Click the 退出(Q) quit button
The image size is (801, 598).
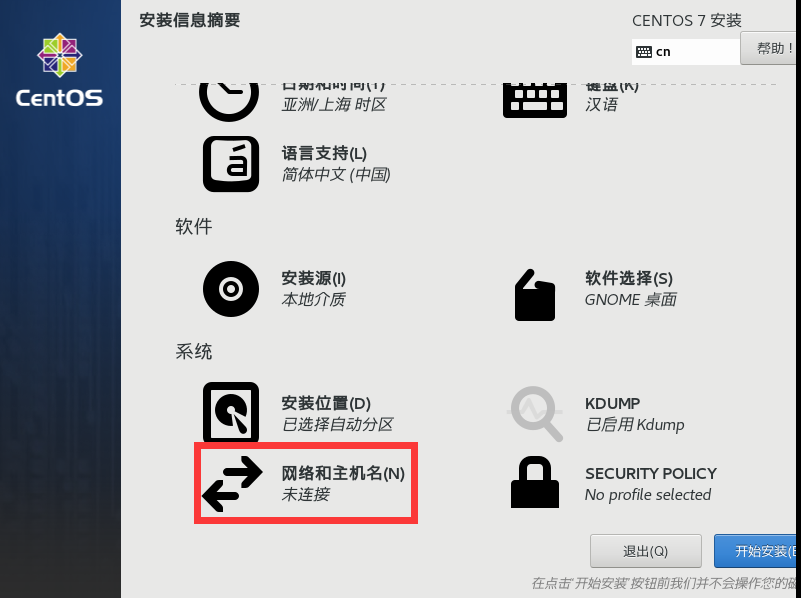[646, 551]
